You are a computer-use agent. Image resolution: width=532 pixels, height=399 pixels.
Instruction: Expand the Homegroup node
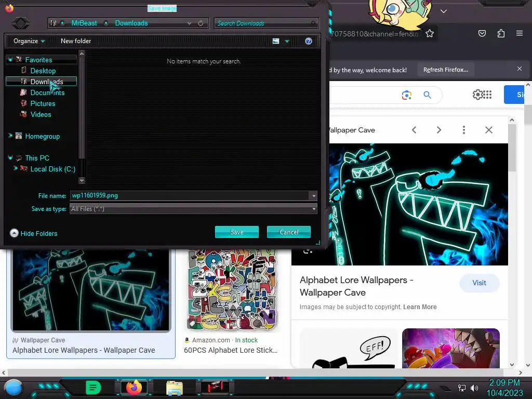[10, 136]
